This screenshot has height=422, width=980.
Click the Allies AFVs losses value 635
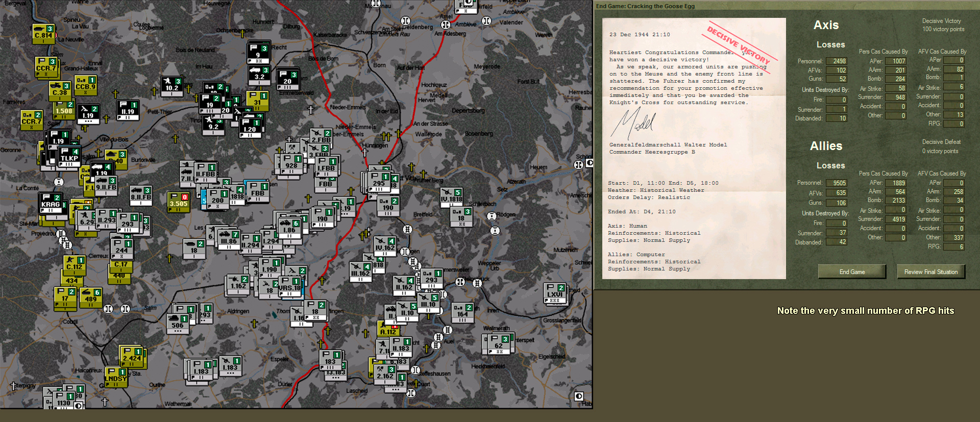(836, 193)
